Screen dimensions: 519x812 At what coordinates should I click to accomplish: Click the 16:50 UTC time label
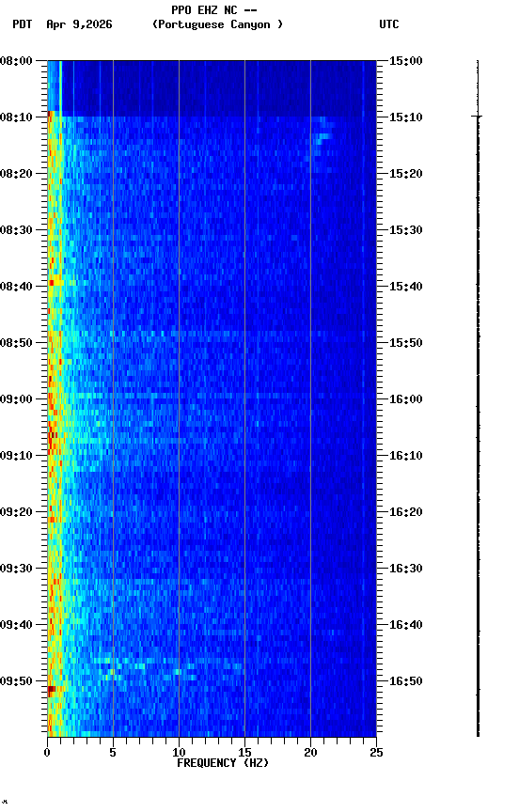click(406, 681)
